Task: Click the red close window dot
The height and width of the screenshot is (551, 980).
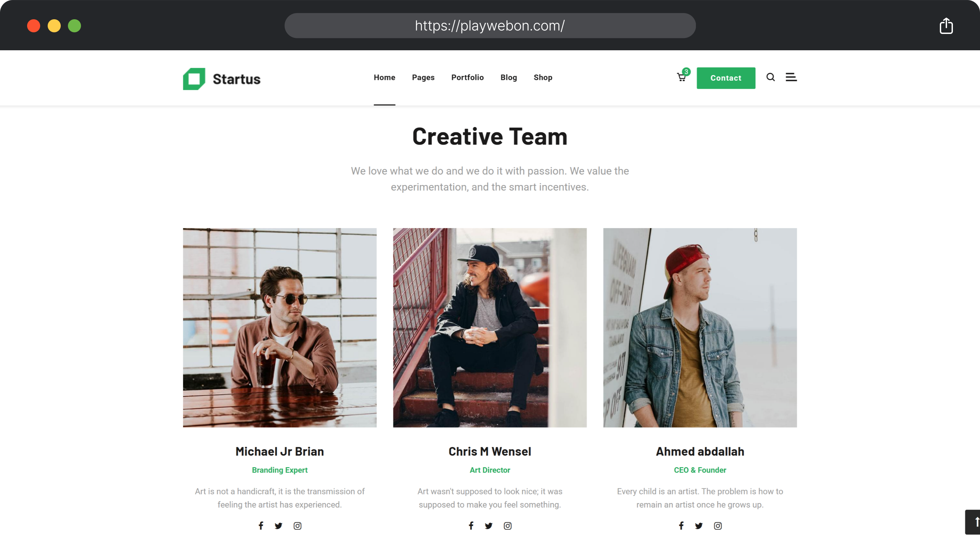Action: (34, 26)
